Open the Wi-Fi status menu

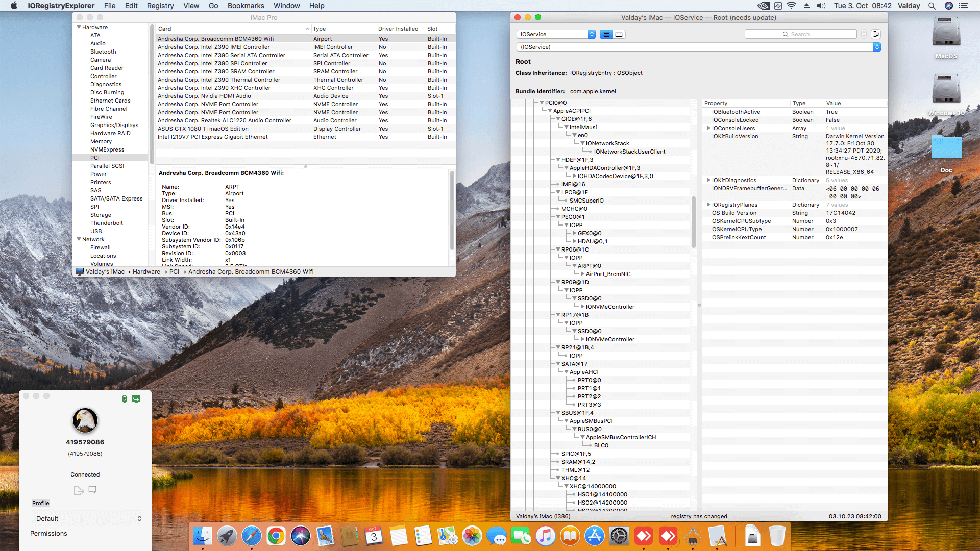pos(792,6)
